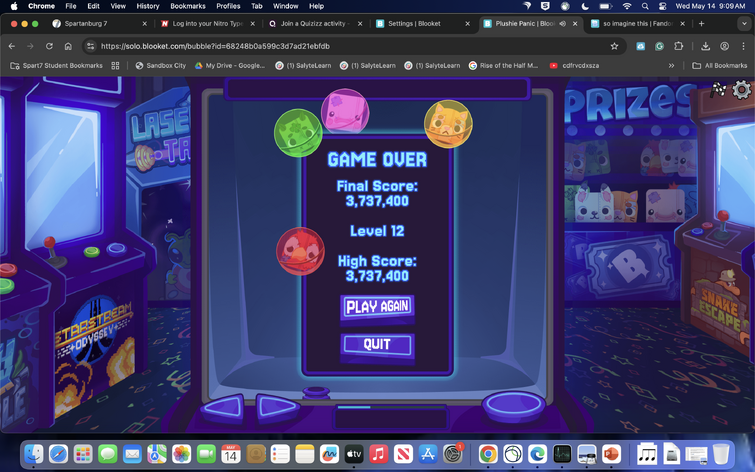This screenshot has width=755, height=472.
Task: Open a new browser tab
Action: tap(701, 24)
